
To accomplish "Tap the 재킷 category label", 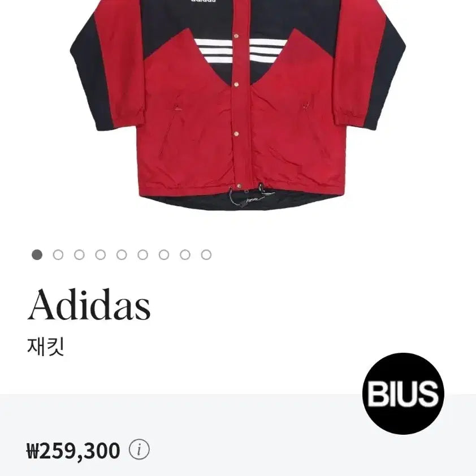I will [46, 347].
